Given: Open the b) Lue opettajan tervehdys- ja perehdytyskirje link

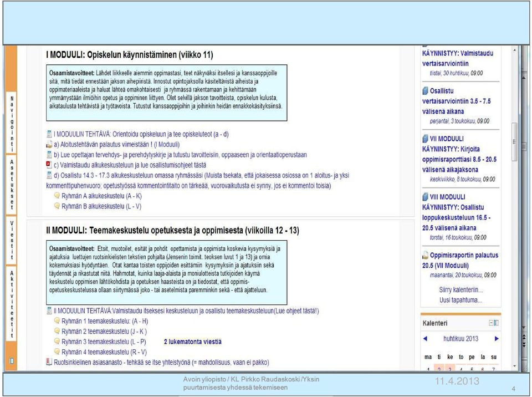Looking at the screenshot, I should 180,155.
